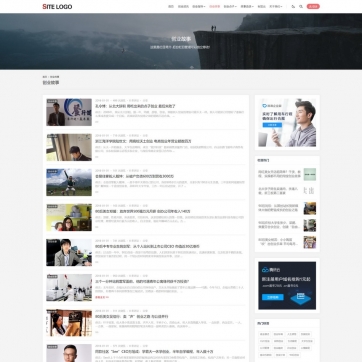
Task: Open the green square popular-post thumbnail in sidebar
Action: [310, 174]
